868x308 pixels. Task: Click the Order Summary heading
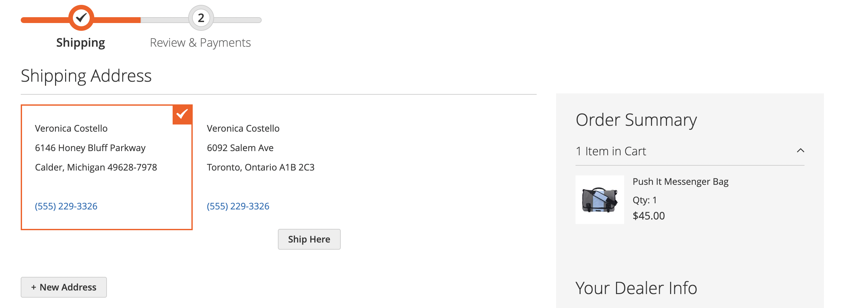coord(636,120)
